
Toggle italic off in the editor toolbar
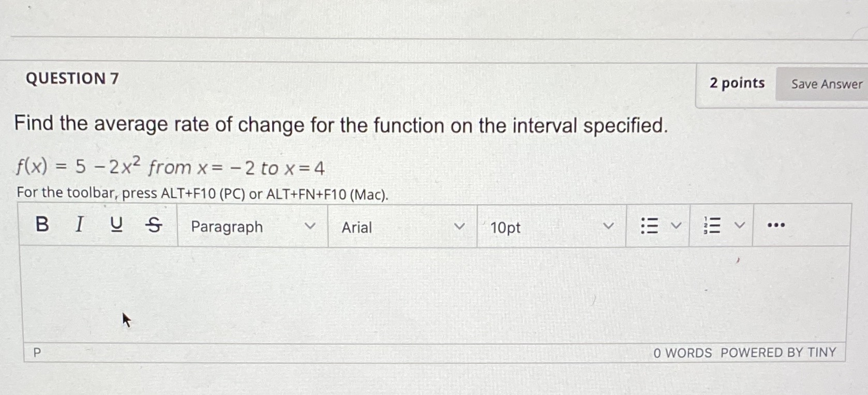coord(79,225)
